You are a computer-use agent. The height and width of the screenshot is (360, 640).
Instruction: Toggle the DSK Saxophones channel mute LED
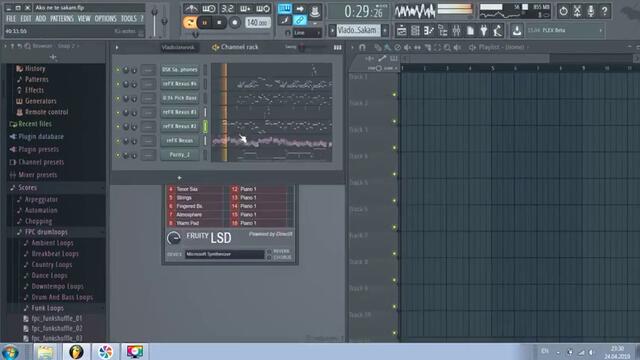pos(118,70)
